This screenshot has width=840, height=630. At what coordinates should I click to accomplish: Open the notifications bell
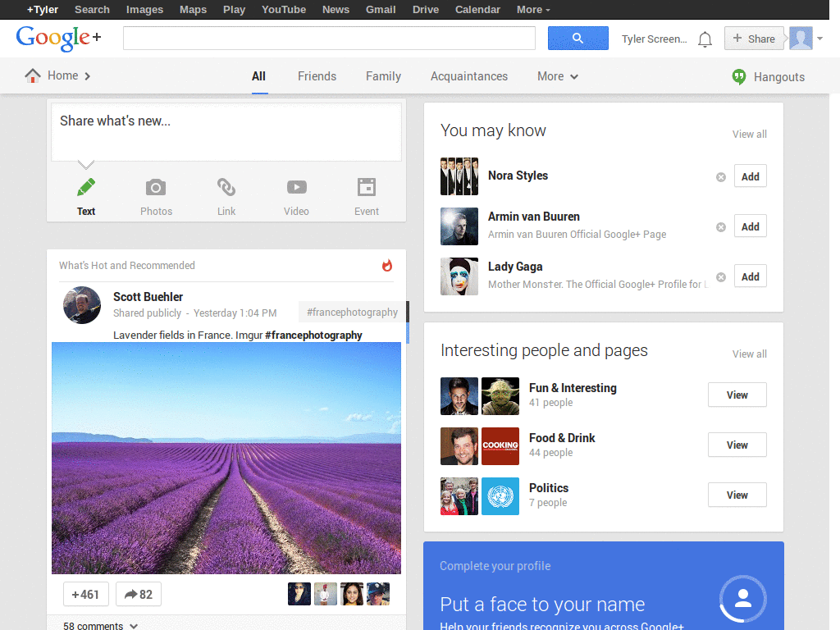coord(705,39)
